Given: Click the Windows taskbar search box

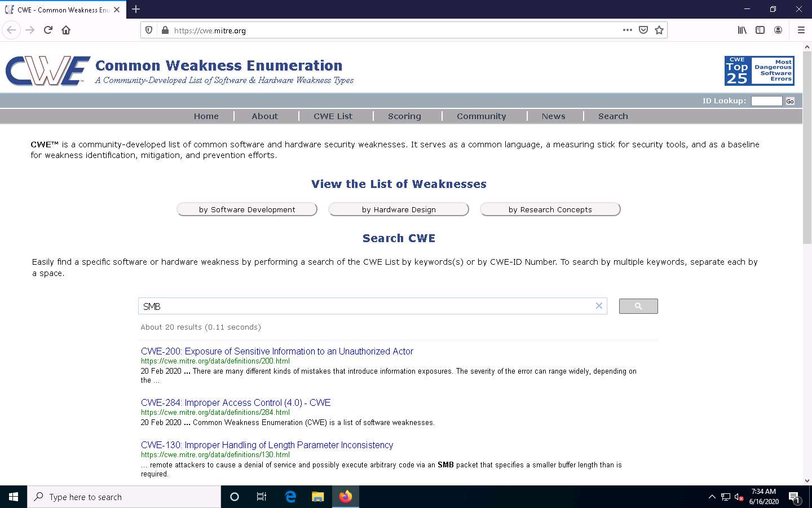Looking at the screenshot, I should (124, 497).
